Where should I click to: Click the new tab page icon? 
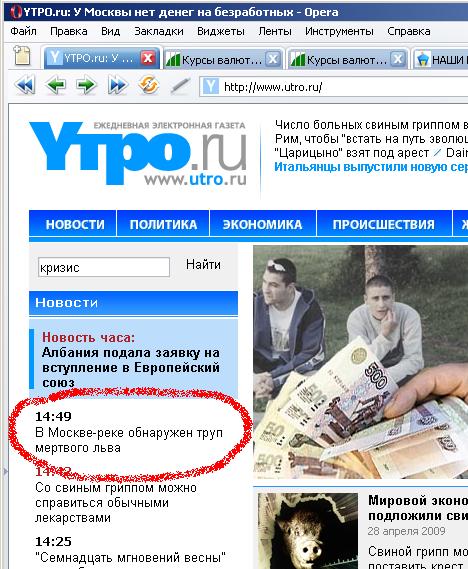22,56
